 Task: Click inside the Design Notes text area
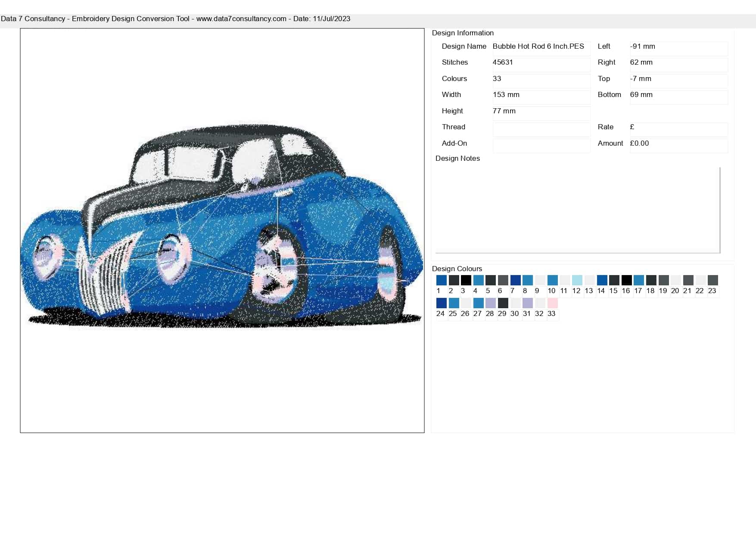578,210
